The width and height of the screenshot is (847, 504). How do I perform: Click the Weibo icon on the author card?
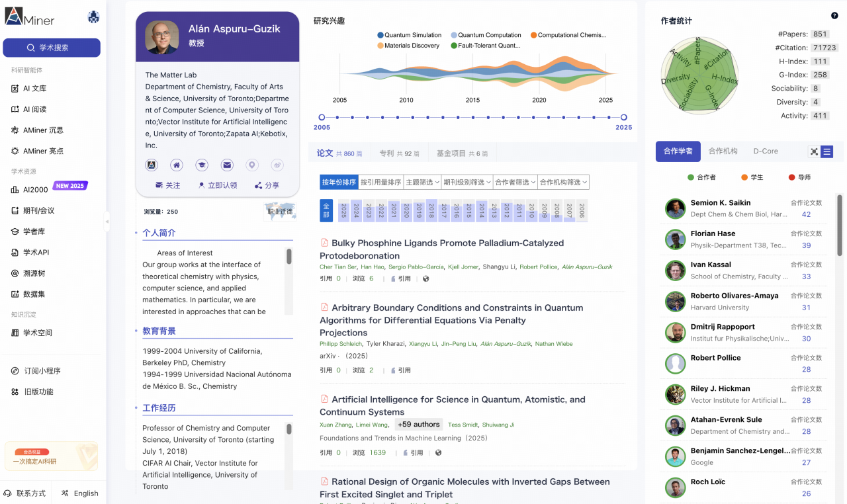[277, 165]
